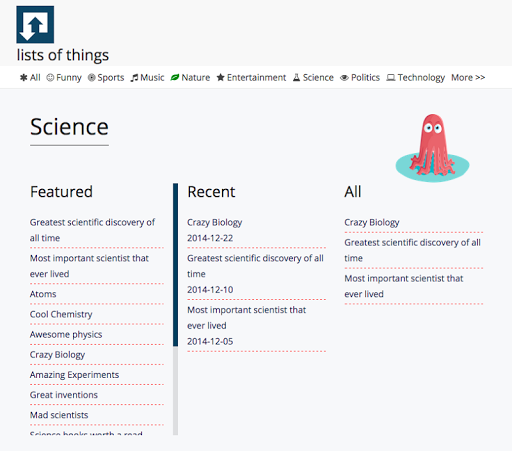This screenshot has width=512, height=451.
Task: Select the green Nature leaf icon
Action: (175, 78)
